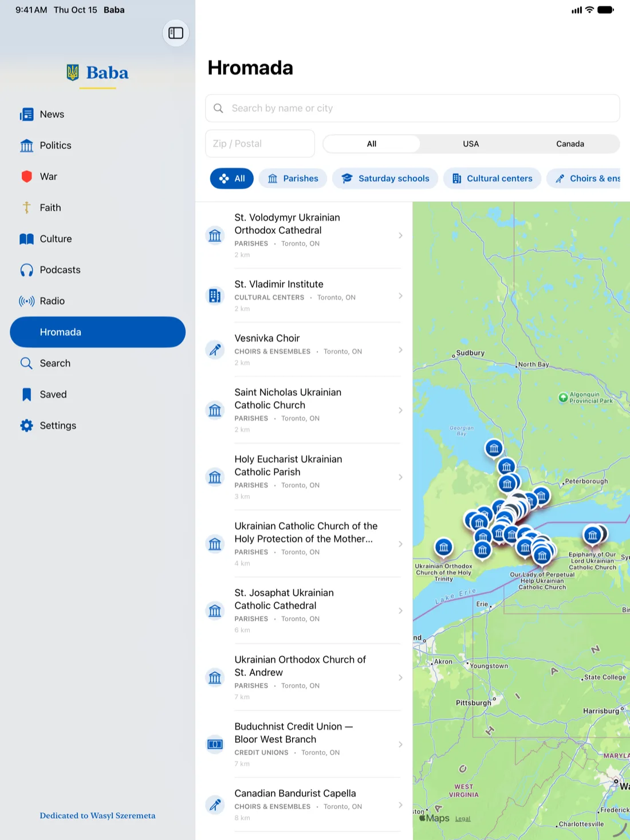The height and width of the screenshot is (840, 630).
Task: Click the St. Volodymyr Cathedral parish icon
Action: click(x=215, y=235)
